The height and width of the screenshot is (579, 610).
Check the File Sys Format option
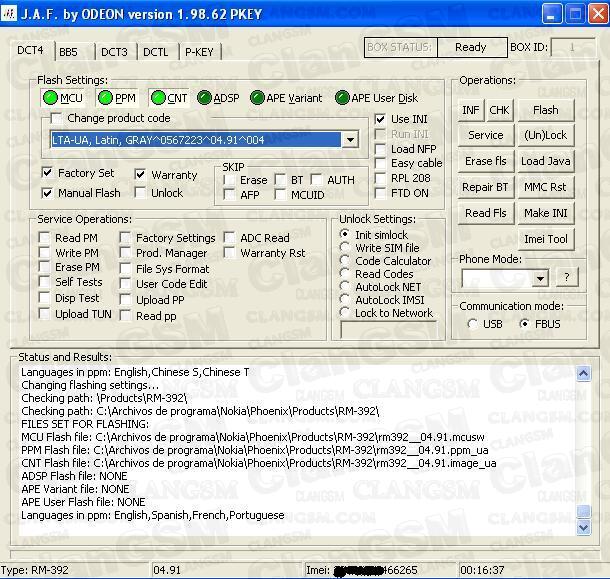(x=125, y=268)
